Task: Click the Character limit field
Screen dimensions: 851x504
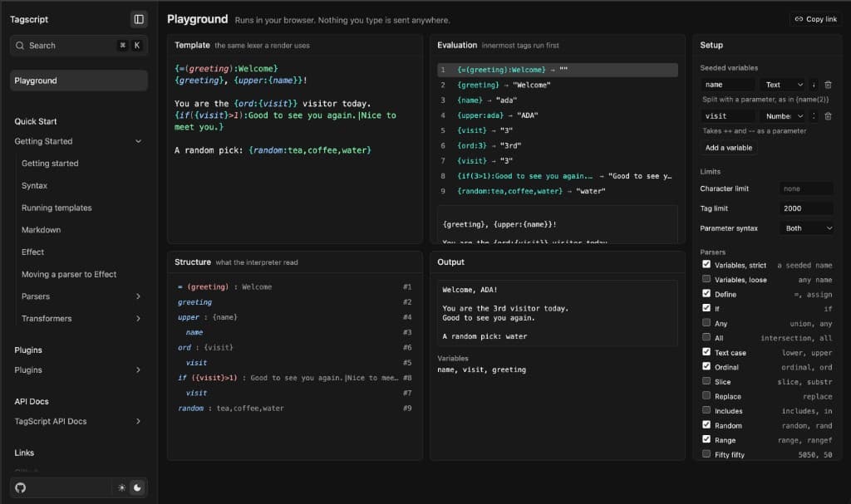Action: (806, 188)
